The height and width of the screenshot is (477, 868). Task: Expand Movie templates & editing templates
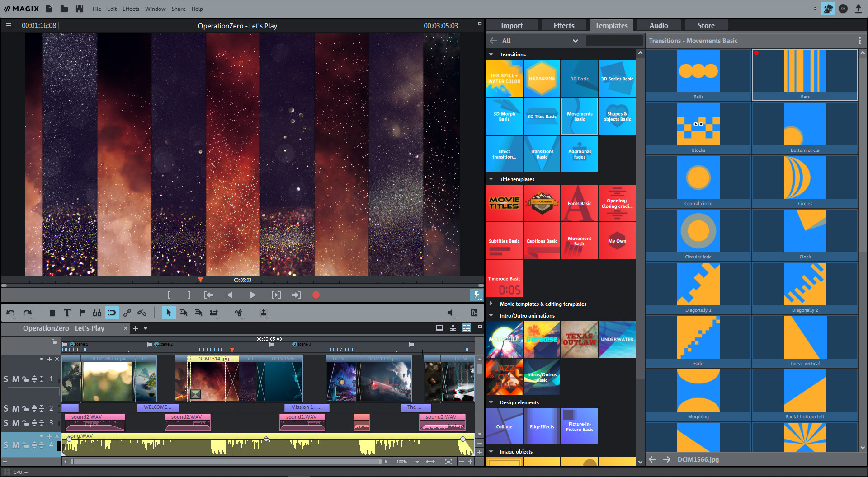(x=491, y=304)
